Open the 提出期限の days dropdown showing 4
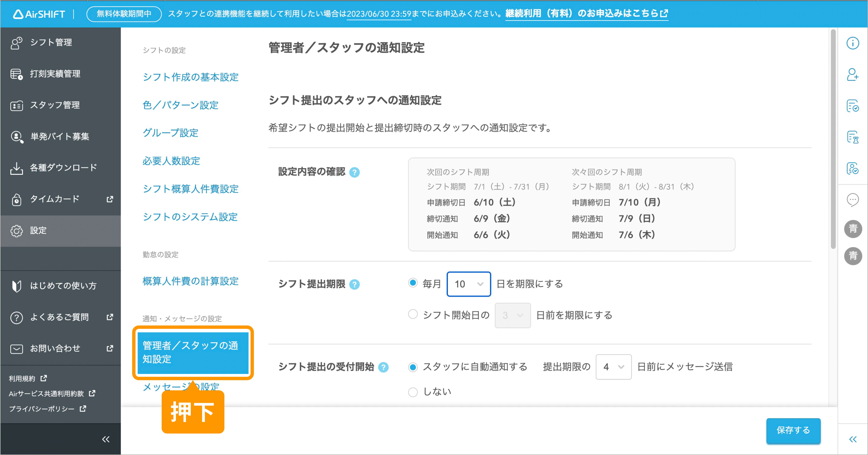The height and width of the screenshot is (455, 868). pos(613,367)
